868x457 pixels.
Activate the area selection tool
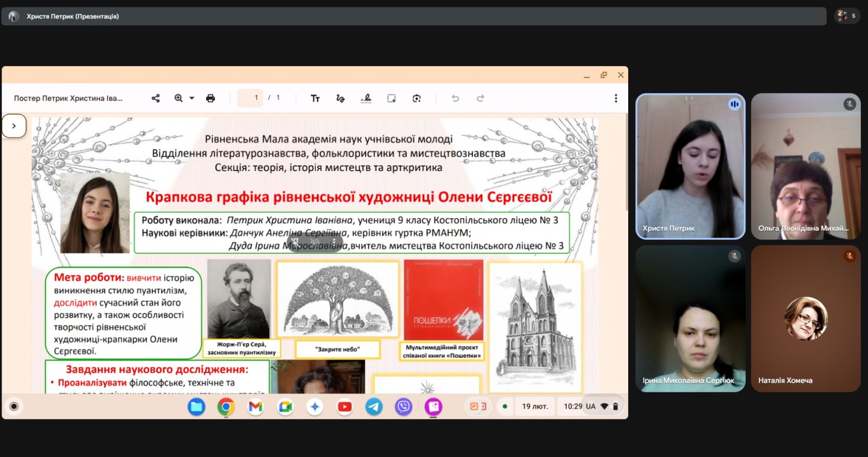click(x=391, y=98)
